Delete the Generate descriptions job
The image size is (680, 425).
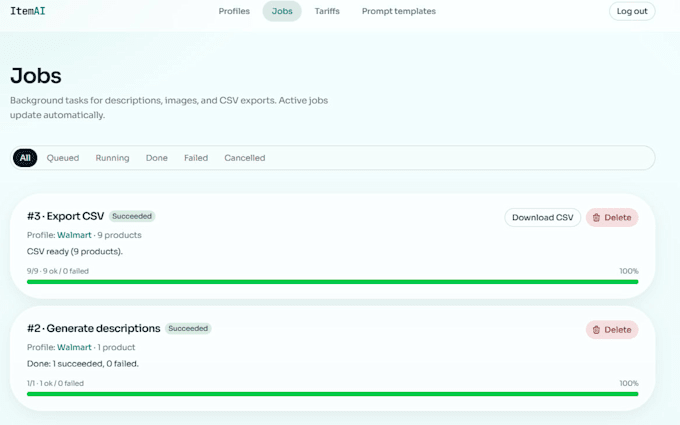pos(612,330)
